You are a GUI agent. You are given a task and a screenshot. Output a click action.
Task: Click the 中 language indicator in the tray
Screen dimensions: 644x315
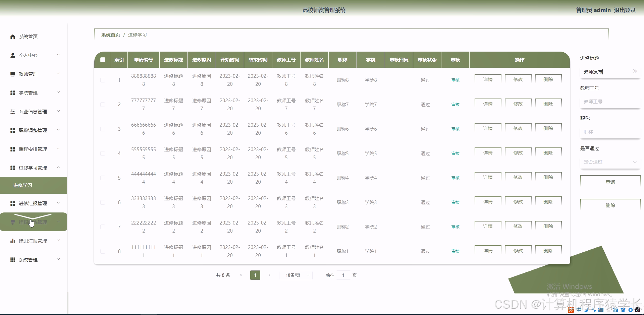pos(579,310)
